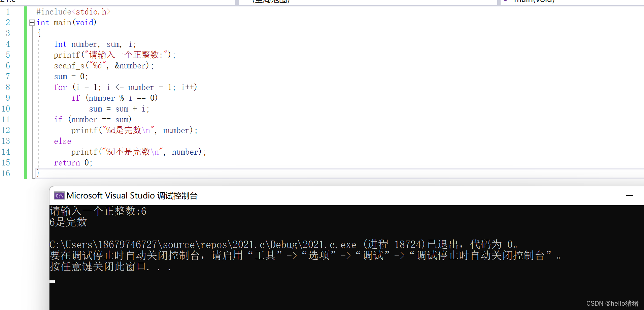
Task: Click printf '%d不是完数' statement on line 14
Action: (x=139, y=152)
